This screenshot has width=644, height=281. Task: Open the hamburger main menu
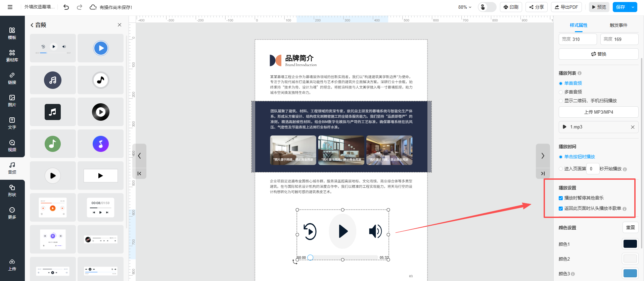[x=10, y=7]
